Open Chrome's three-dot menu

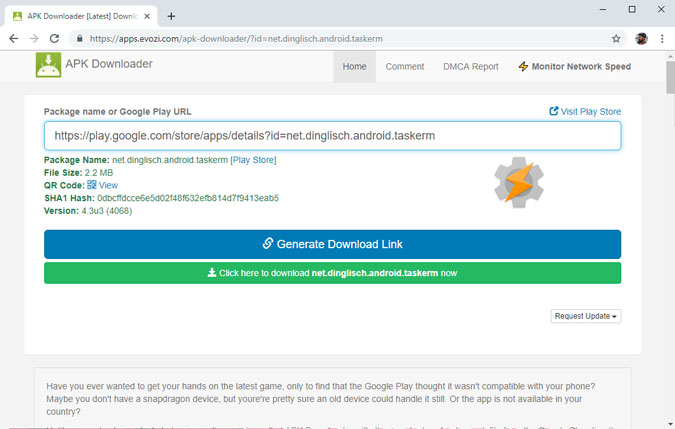tap(662, 39)
